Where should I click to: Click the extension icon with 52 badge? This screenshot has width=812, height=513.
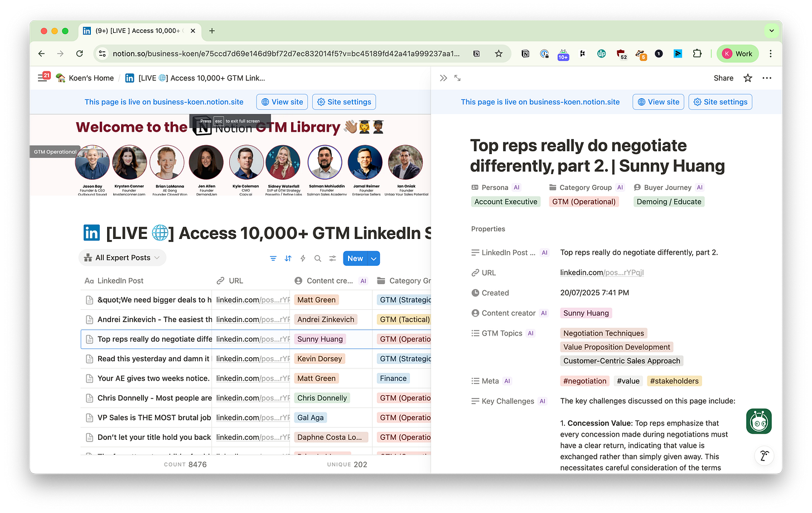pos(621,54)
